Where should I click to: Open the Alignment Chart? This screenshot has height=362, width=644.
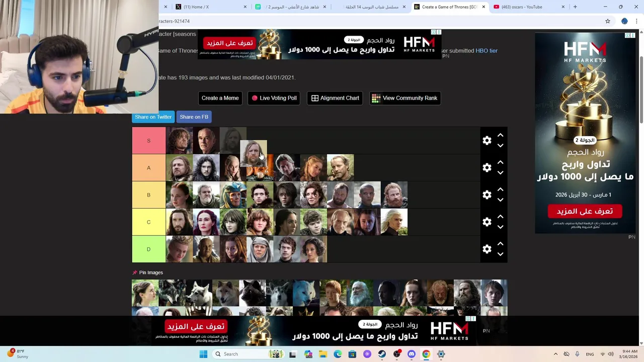coord(335,98)
